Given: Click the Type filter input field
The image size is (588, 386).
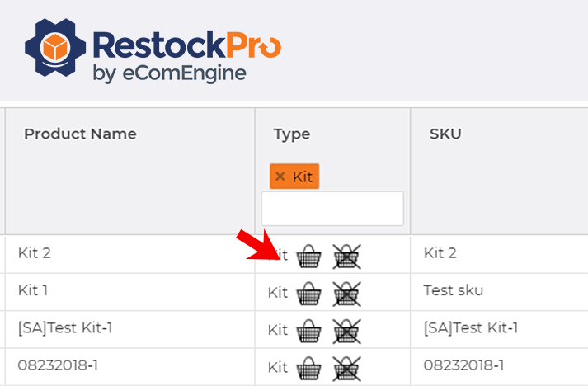Looking at the screenshot, I should coord(332,209).
